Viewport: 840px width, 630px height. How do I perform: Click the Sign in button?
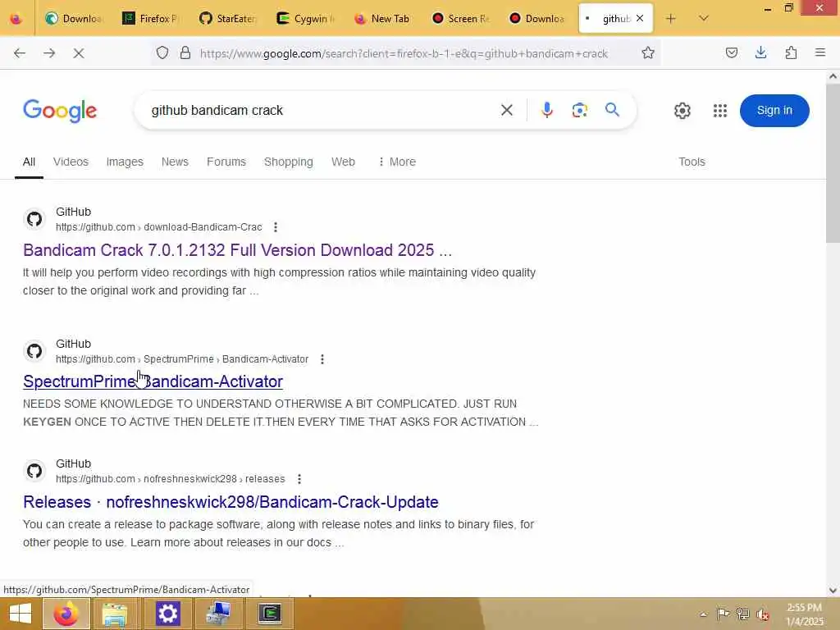774,111
